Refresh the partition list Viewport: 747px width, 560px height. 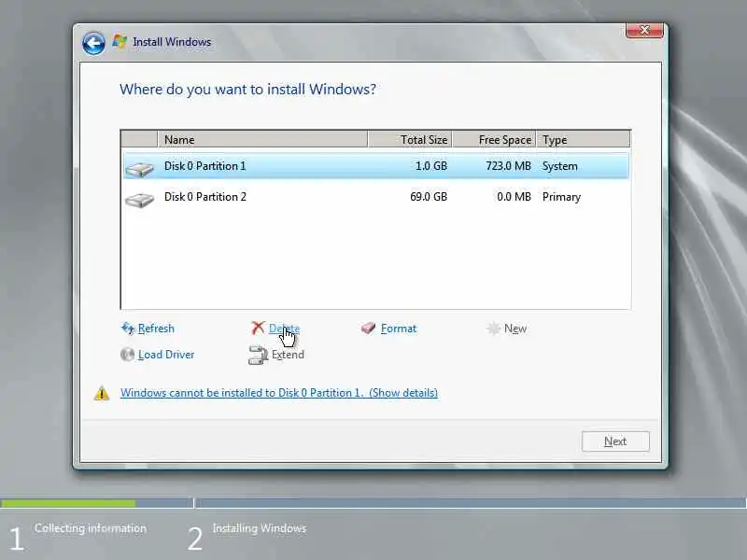tap(156, 329)
